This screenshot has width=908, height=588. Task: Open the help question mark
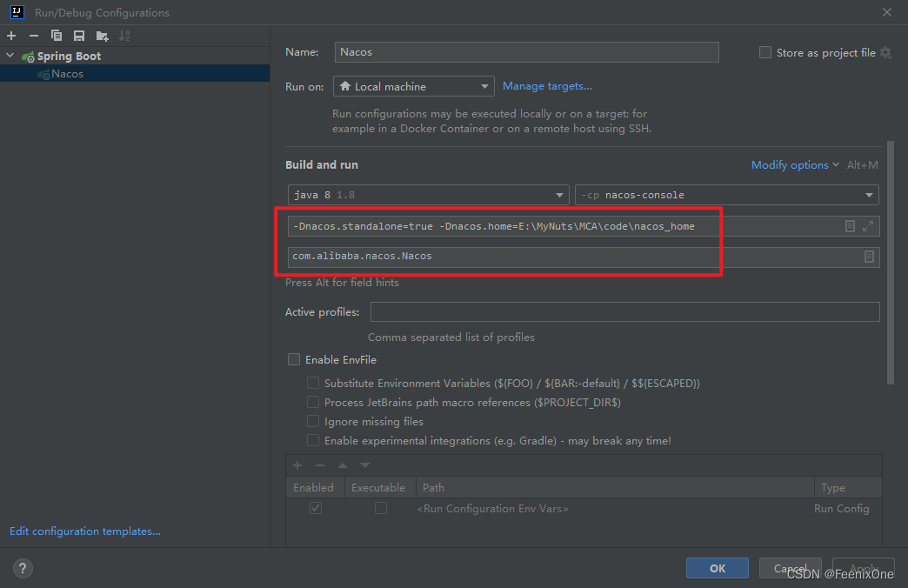(x=23, y=568)
